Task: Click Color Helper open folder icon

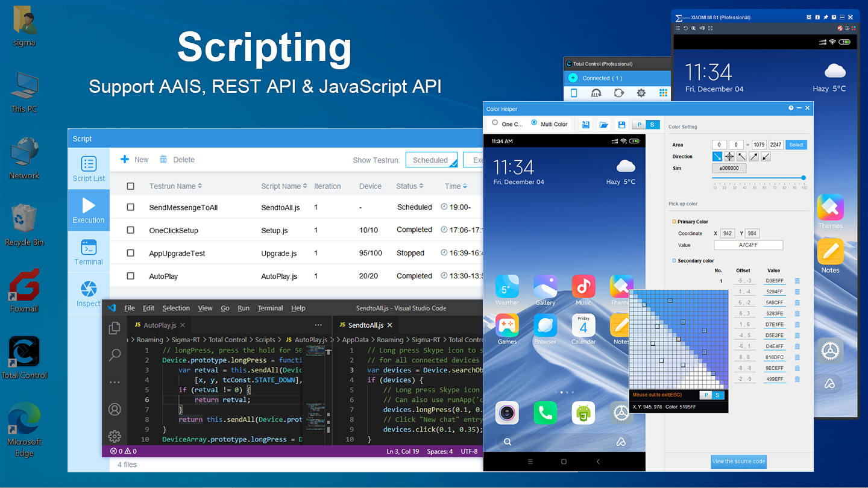Action: [x=603, y=125]
